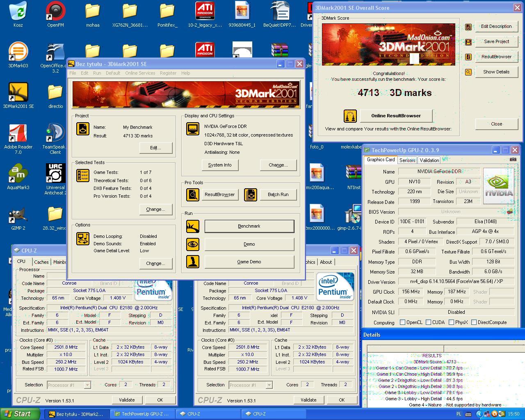Open the Help menu in 3DMark2001 SE
525x420 pixels.
tap(186, 73)
